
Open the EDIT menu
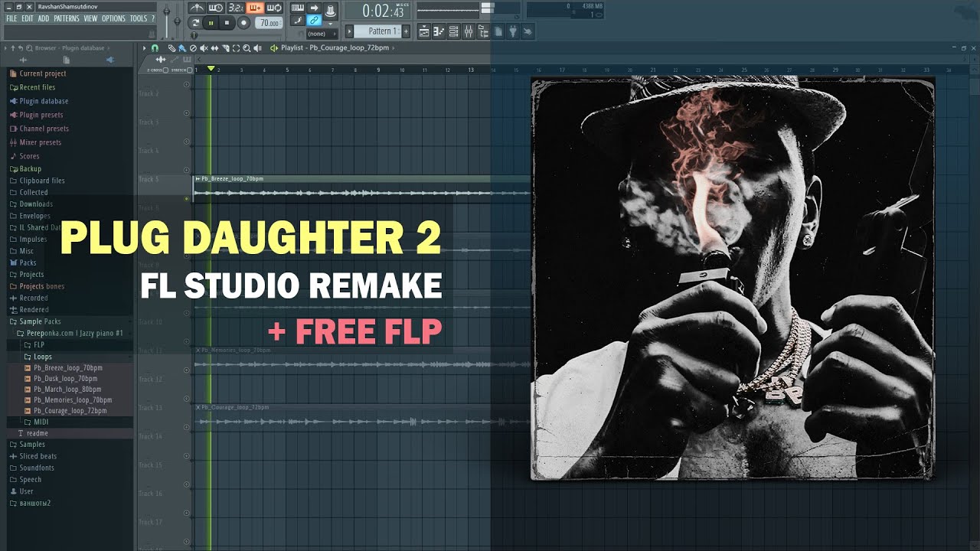pyautogui.click(x=27, y=18)
